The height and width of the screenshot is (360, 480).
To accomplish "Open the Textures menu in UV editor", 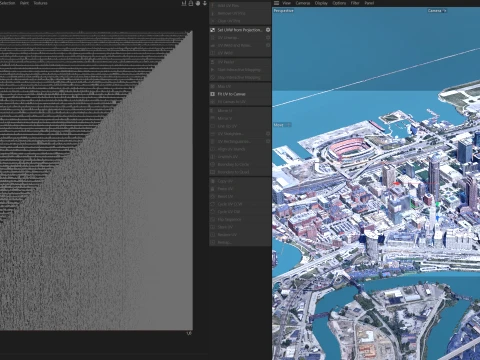I will 40,3.
